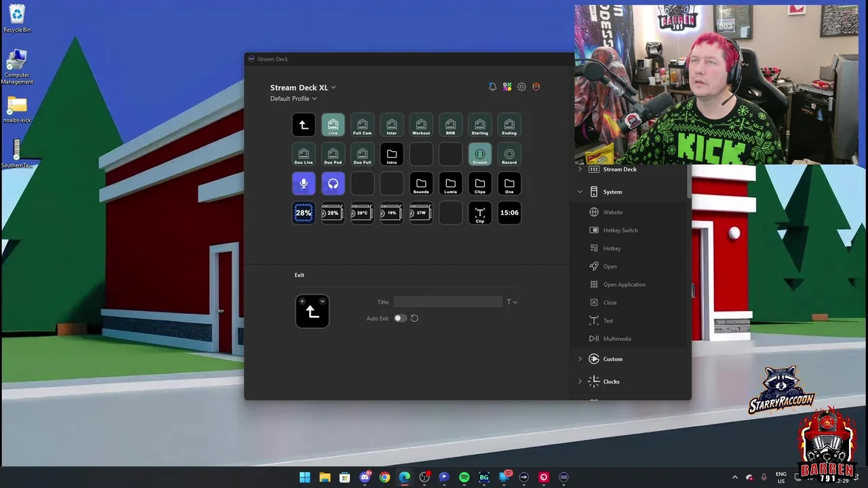Viewport: 868px width, 488px height.
Task: Expand the Clocks actions category
Action: tap(580, 382)
